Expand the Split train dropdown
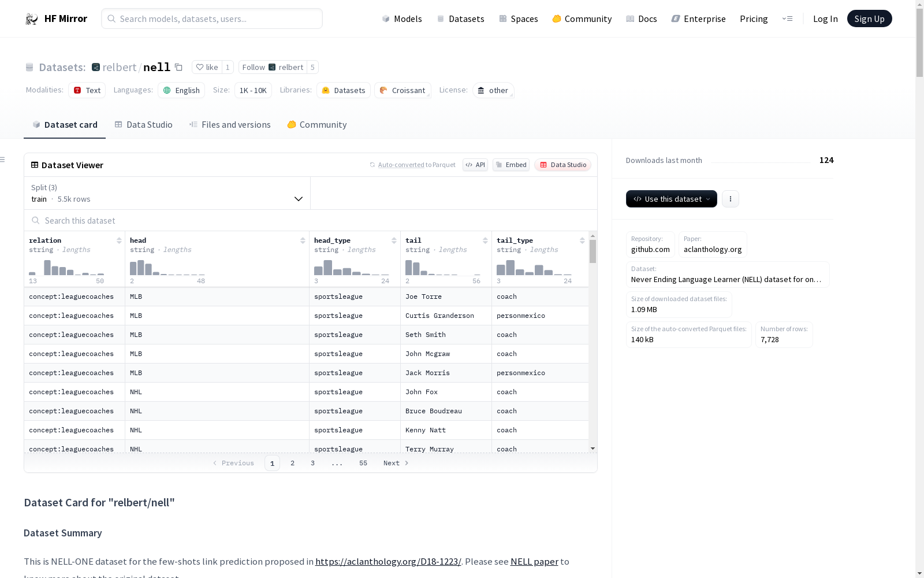Image resolution: width=924 pixels, height=578 pixels. 167,193
